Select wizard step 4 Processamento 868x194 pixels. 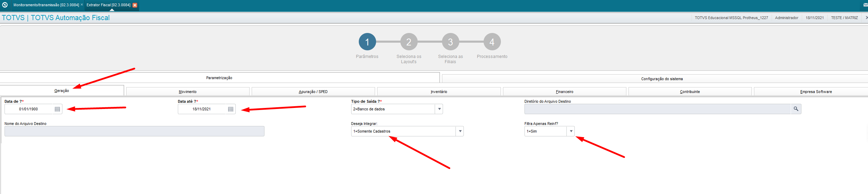492,42
